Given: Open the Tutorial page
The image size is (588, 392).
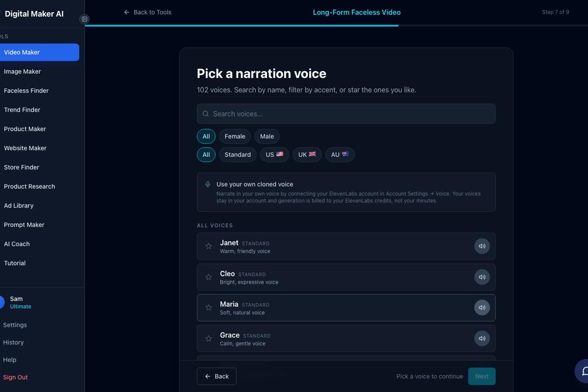Looking at the screenshot, I should click(39, 263).
